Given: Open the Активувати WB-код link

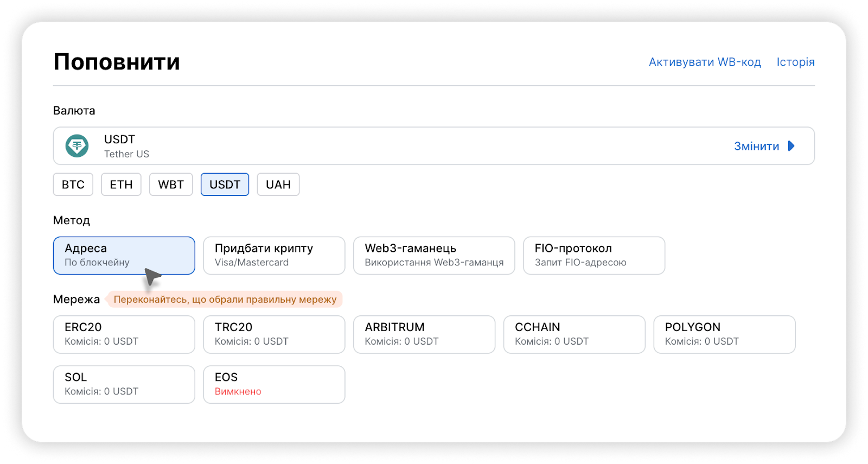Looking at the screenshot, I should (x=705, y=62).
